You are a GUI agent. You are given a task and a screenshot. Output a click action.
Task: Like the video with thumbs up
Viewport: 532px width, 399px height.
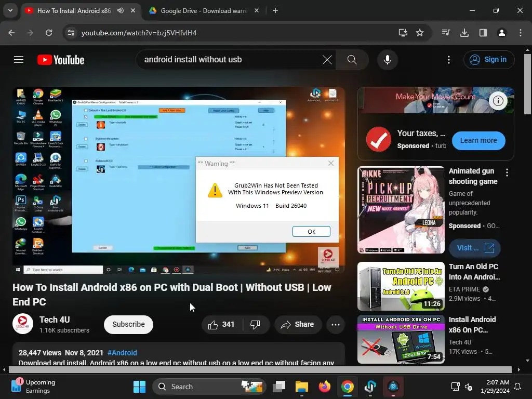pyautogui.click(x=221, y=325)
